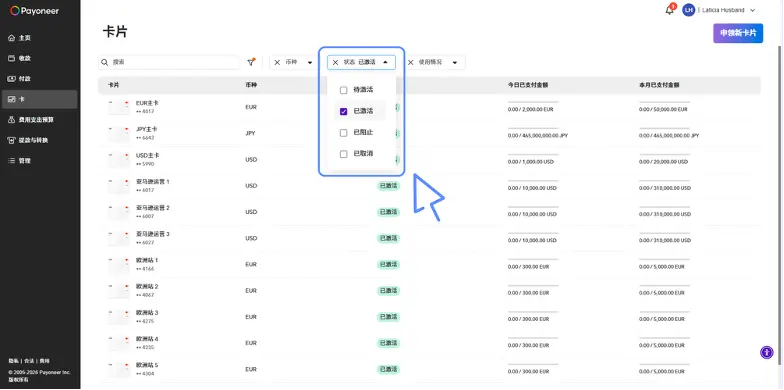
Task: Open the EUR主卡 card thumbnail
Action: click(118, 107)
